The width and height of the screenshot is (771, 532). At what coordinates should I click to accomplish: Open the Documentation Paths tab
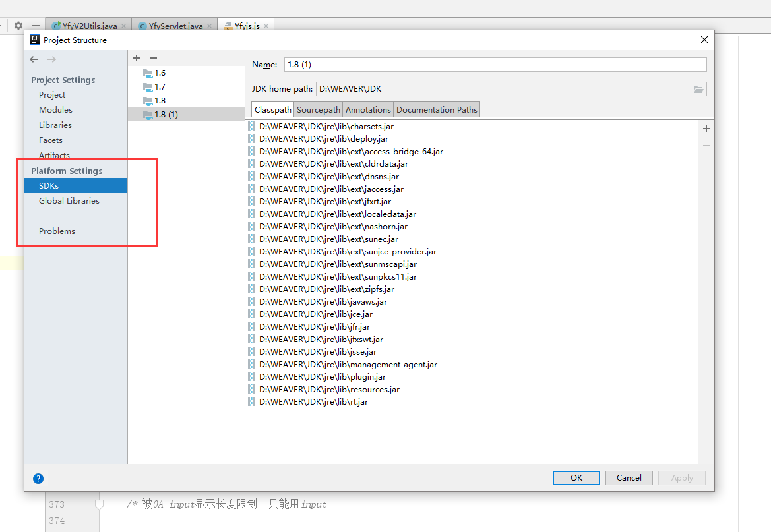pos(436,109)
